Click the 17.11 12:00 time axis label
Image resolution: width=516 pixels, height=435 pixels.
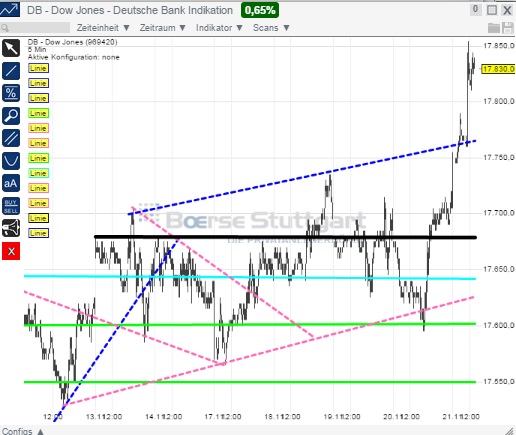click(x=223, y=417)
